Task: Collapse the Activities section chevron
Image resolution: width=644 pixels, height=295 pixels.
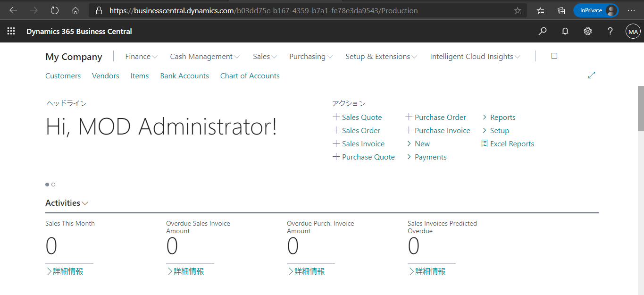Action: [85, 203]
